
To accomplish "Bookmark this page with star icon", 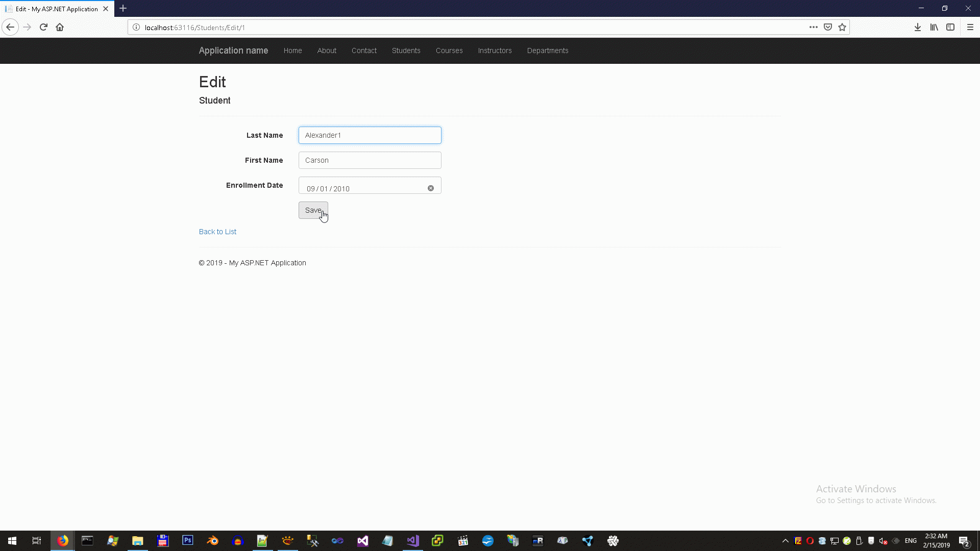I will click(x=842, y=27).
